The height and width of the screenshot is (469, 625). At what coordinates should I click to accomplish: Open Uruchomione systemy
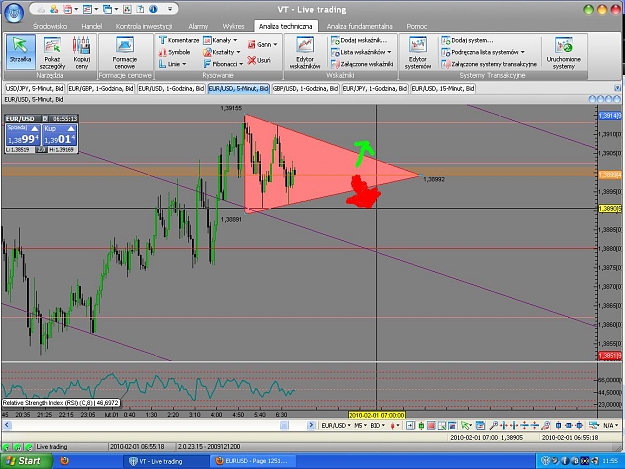point(564,52)
